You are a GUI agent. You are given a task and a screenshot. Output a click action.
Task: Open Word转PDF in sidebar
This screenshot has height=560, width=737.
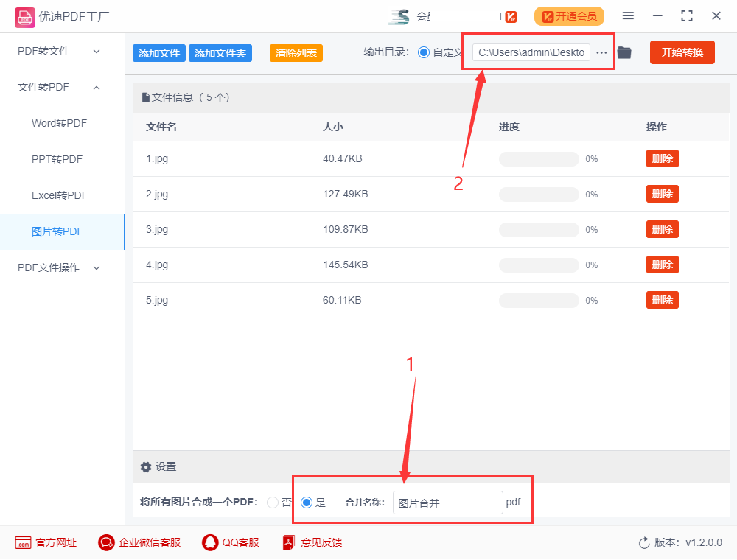[59, 123]
